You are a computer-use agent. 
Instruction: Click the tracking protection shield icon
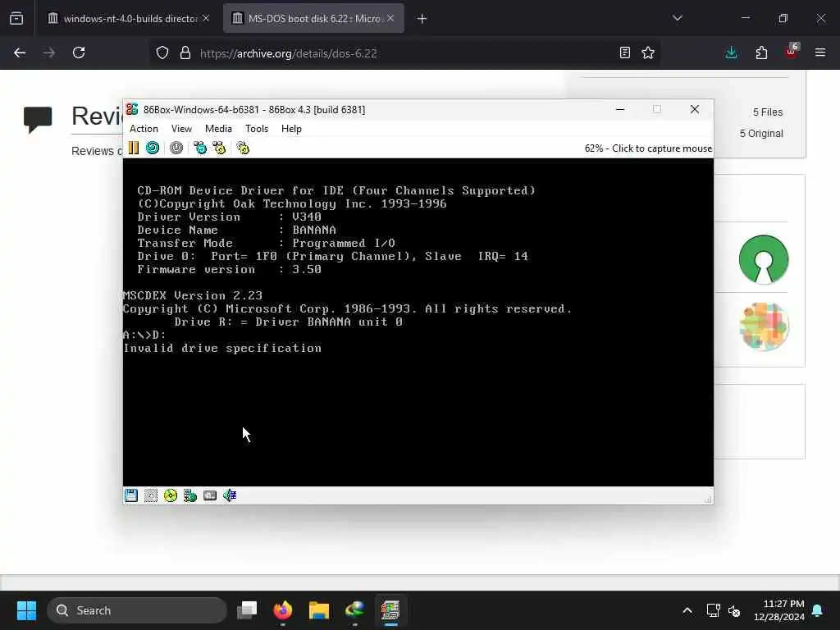point(162,53)
